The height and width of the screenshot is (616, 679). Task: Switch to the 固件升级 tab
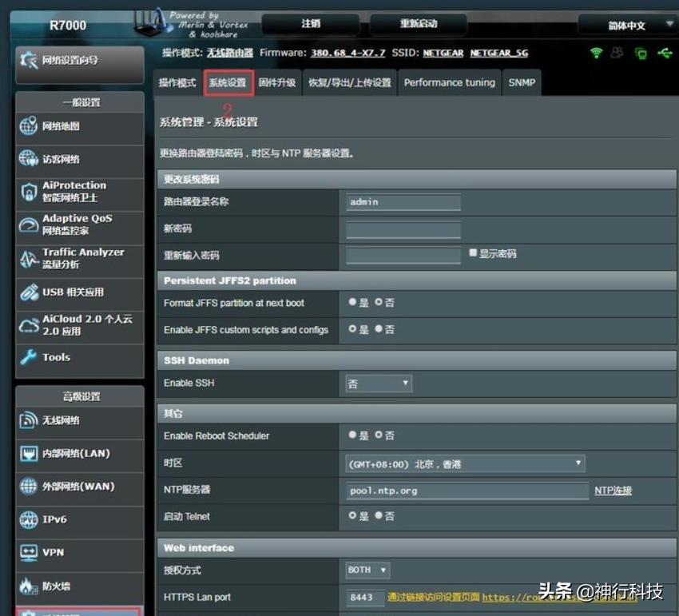click(x=277, y=82)
